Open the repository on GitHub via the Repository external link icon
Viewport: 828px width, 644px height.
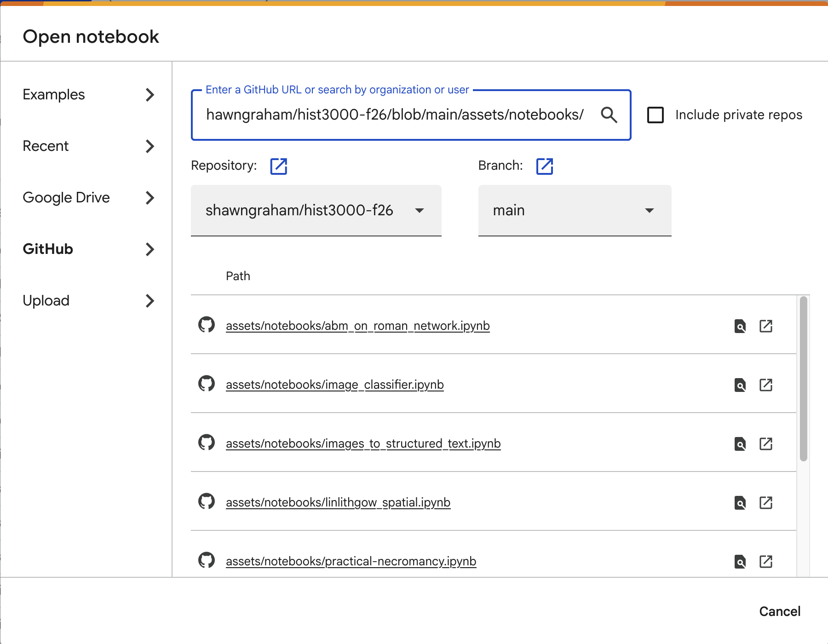click(x=279, y=166)
